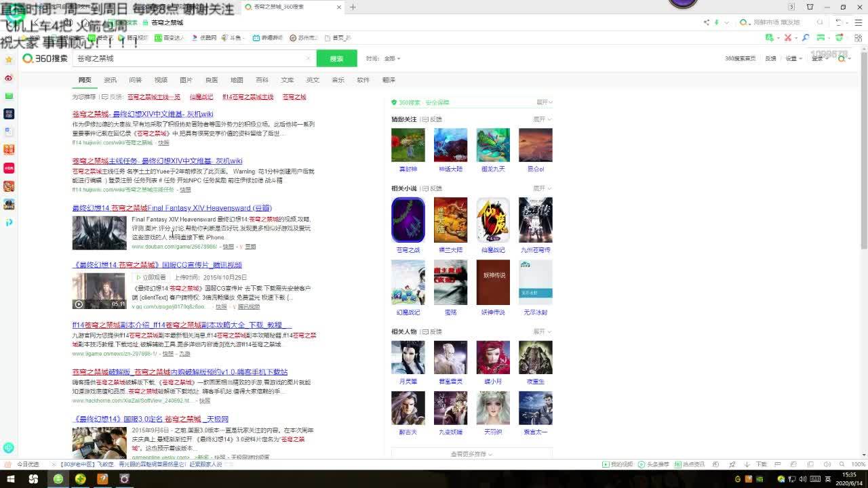
Task: Open the 音乐 tab
Action: click(338, 80)
